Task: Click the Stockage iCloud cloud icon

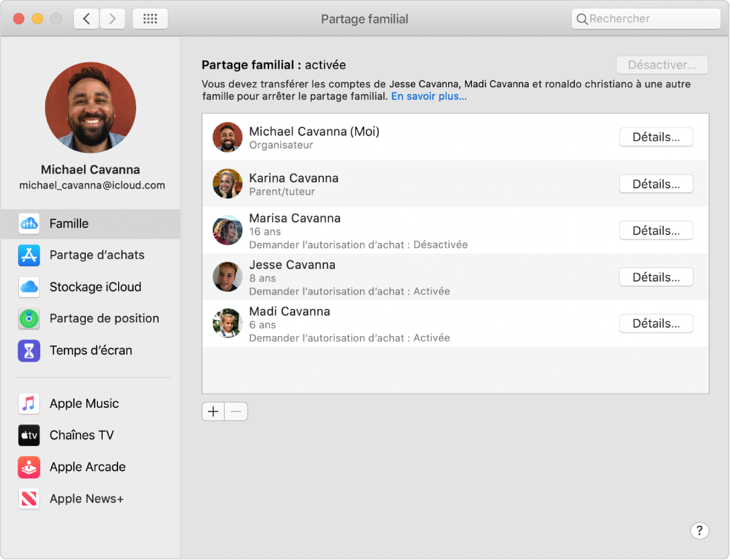Action: coord(29,287)
